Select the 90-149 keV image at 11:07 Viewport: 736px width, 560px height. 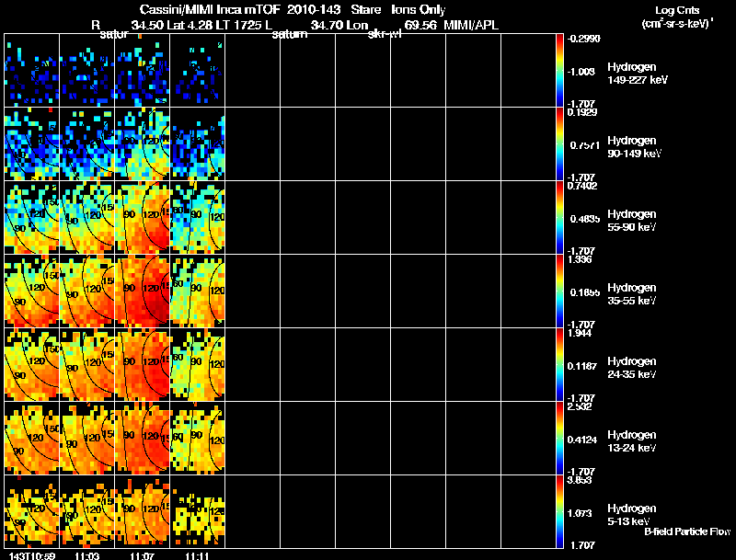(x=143, y=144)
